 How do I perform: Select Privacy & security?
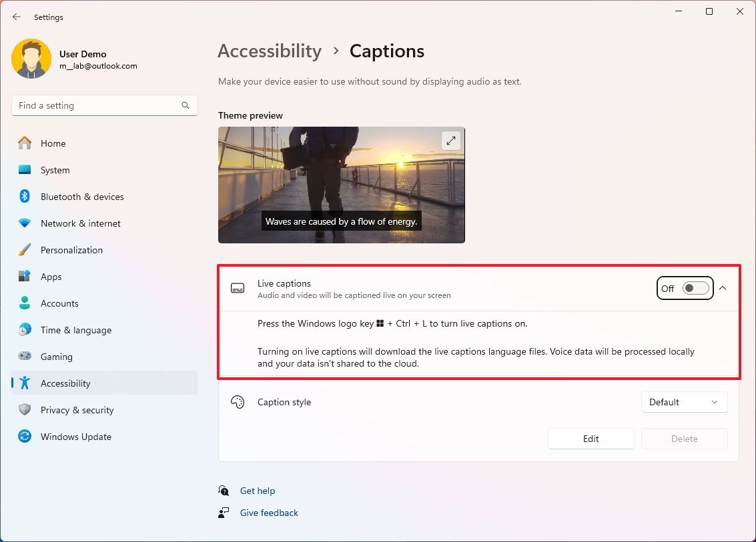pyautogui.click(x=105, y=409)
